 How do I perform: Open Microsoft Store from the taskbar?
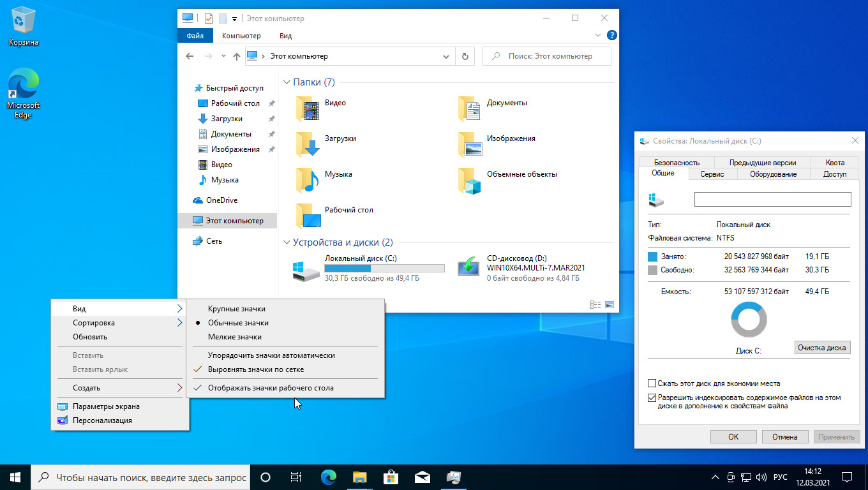pos(390,477)
